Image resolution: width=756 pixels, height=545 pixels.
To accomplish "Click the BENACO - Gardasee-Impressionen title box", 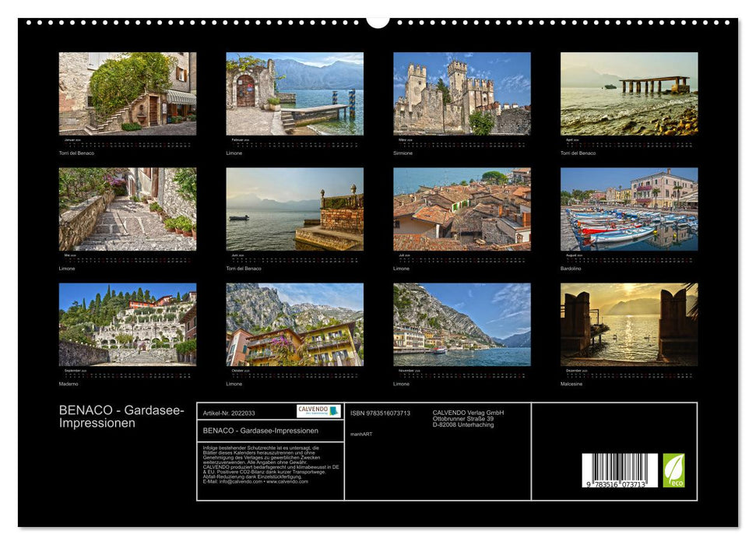I will click(x=260, y=428).
